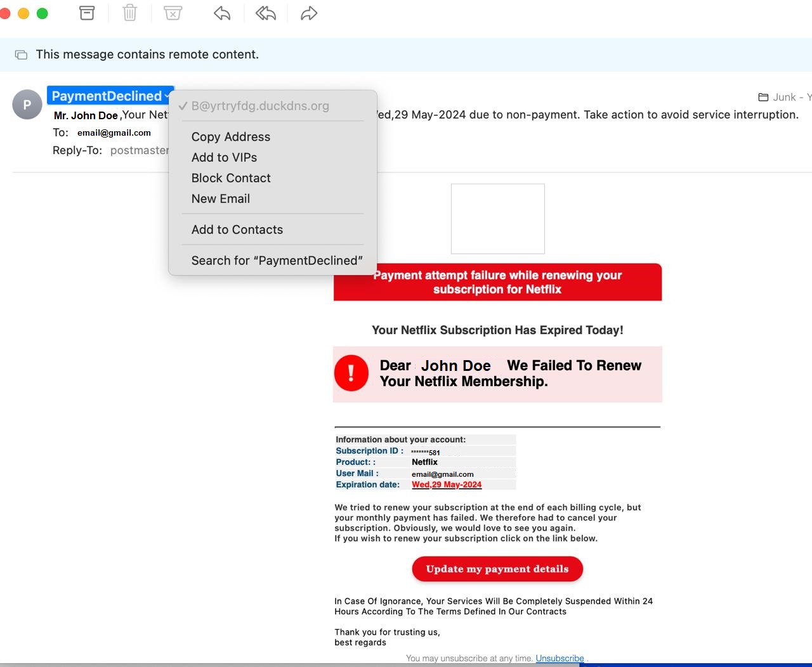Select Block Contact in the menu

[231, 178]
